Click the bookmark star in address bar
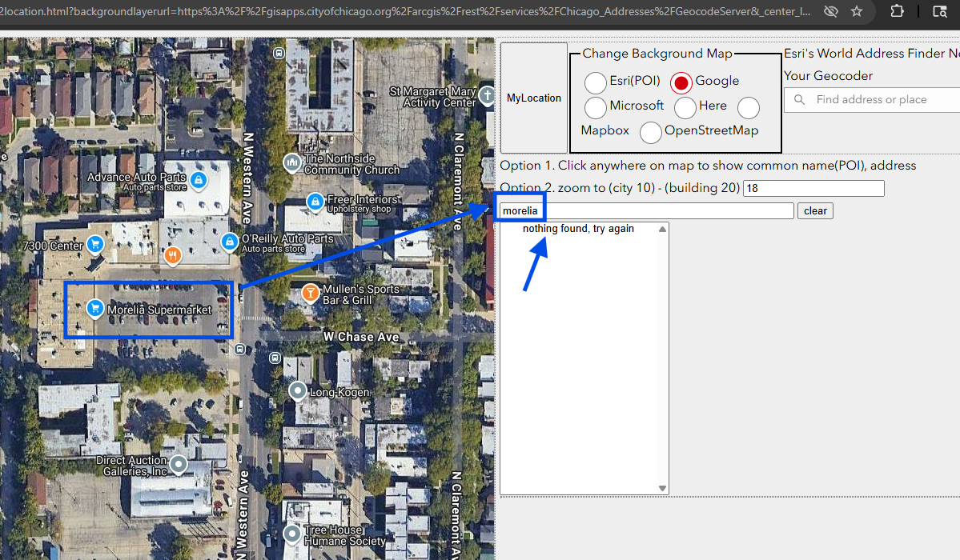960x560 pixels. pos(857,12)
